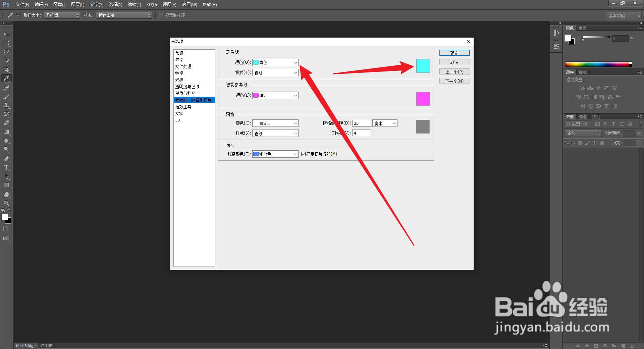The width and height of the screenshot is (644, 349).
Task: Add a Photo Filter adjustment
Action: tap(602, 97)
